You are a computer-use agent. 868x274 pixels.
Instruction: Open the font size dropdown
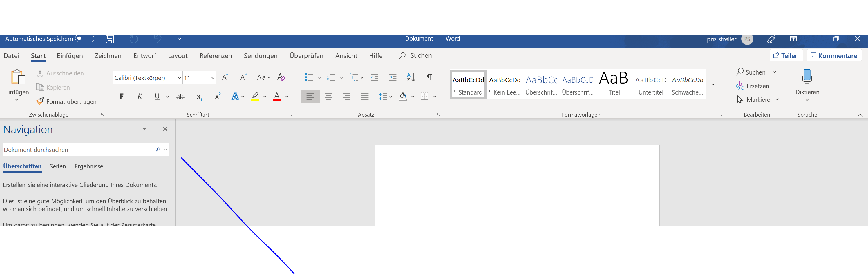tap(213, 78)
